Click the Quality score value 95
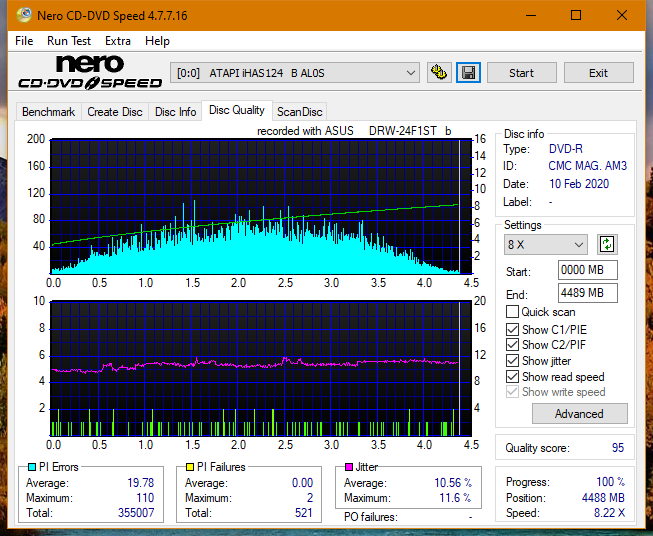The width and height of the screenshot is (653, 536). click(618, 448)
